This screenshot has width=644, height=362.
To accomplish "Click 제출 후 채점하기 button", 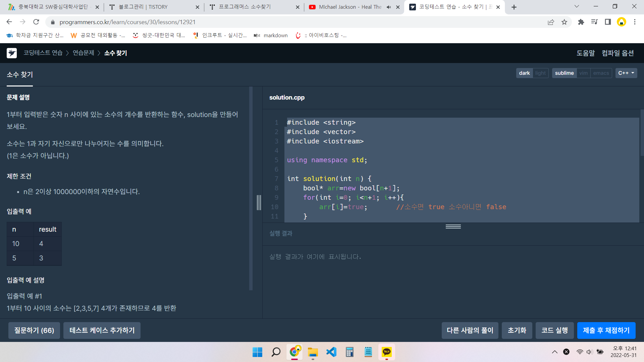I will click(x=606, y=330).
